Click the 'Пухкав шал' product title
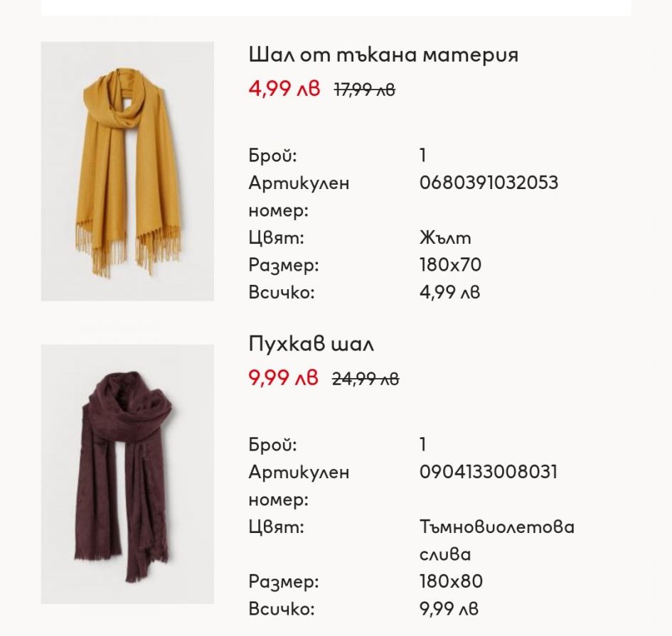 click(311, 344)
